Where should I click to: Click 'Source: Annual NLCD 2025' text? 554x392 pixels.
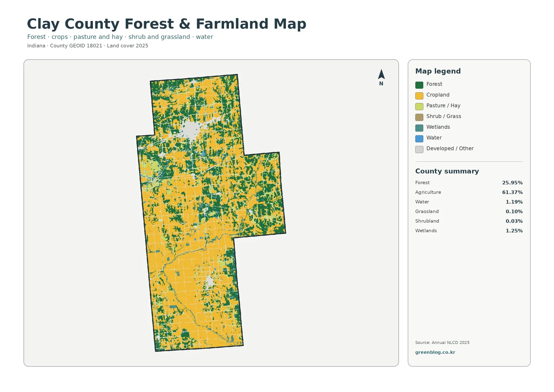click(x=442, y=342)
